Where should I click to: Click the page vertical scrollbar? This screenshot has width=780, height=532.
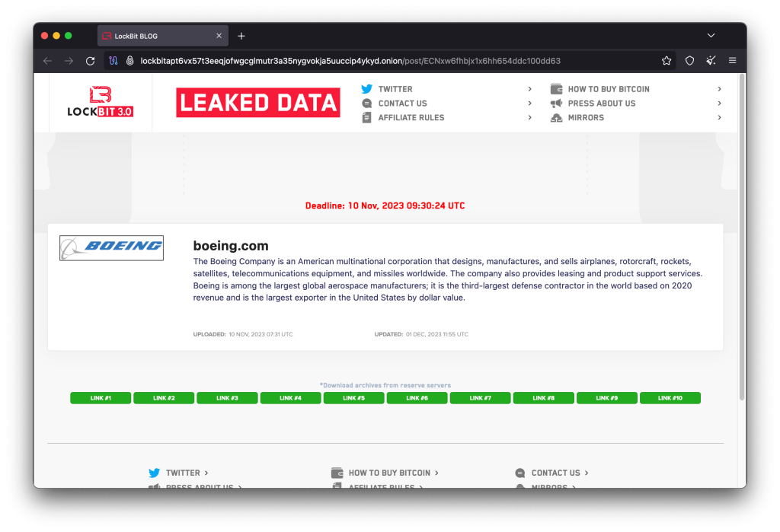point(742,237)
